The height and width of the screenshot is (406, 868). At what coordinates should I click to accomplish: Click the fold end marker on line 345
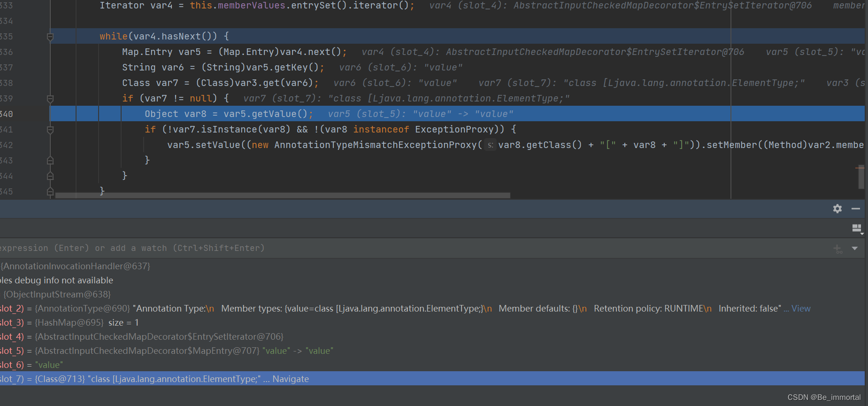(x=50, y=192)
